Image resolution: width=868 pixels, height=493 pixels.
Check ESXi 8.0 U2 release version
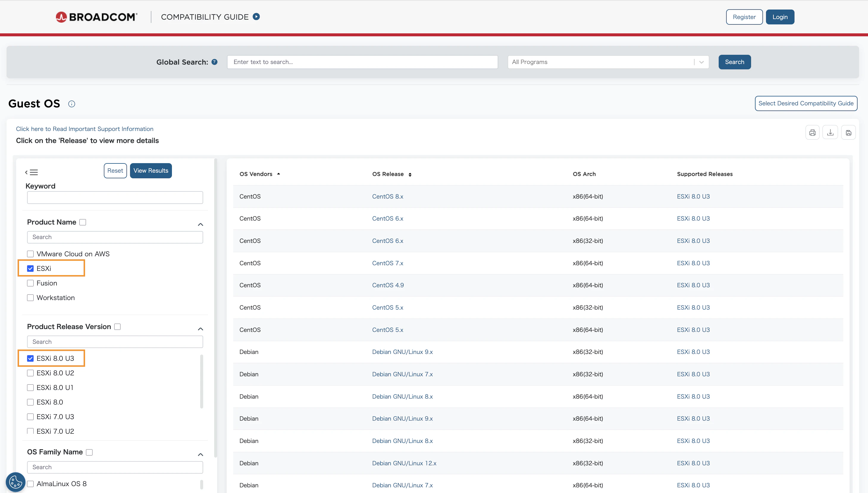30,373
